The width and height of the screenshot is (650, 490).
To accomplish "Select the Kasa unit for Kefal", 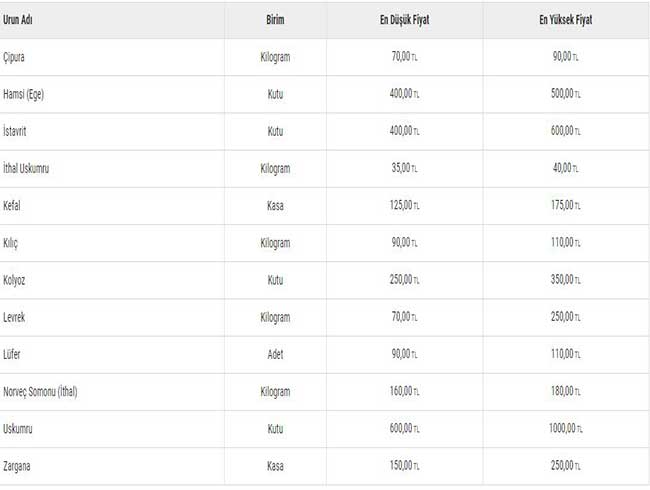I will pyautogui.click(x=274, y=206).
